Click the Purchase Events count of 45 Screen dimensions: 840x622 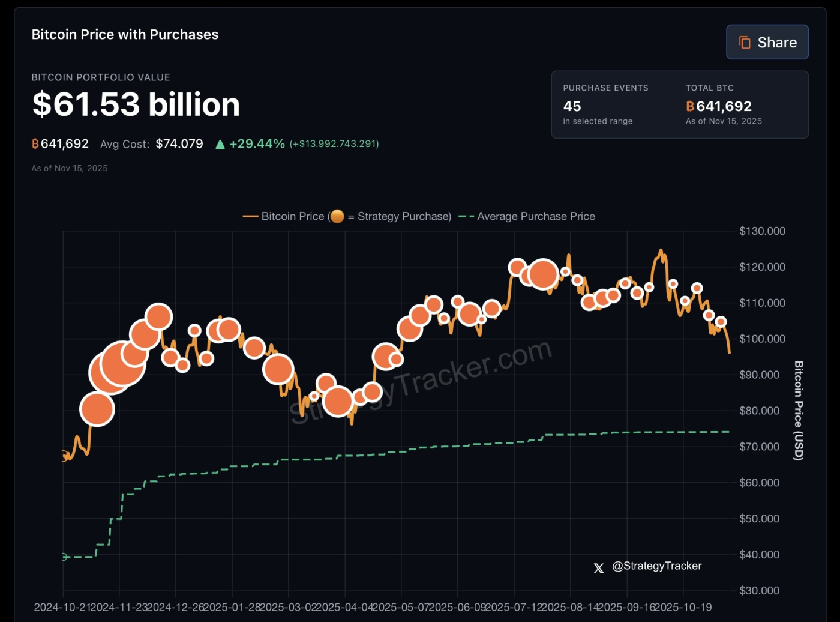(572, 106)
